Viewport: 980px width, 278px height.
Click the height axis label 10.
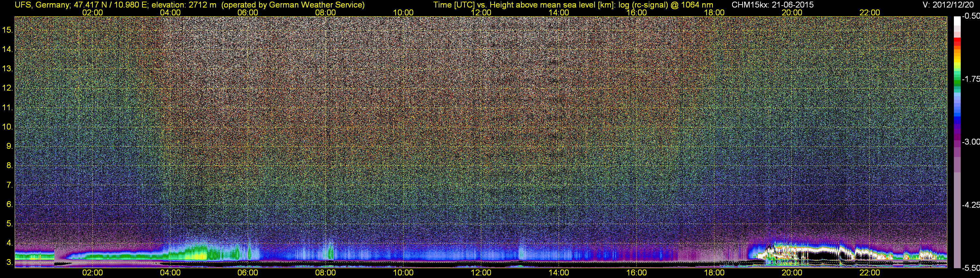(x=7, y=127)
